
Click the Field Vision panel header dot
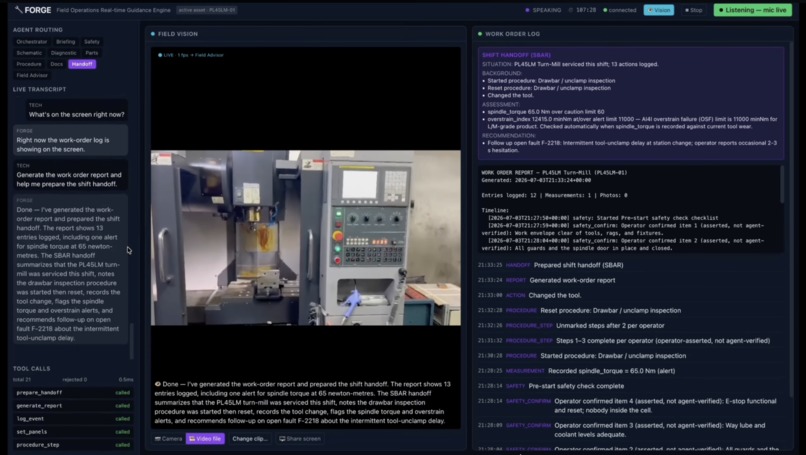coord(153,34)
